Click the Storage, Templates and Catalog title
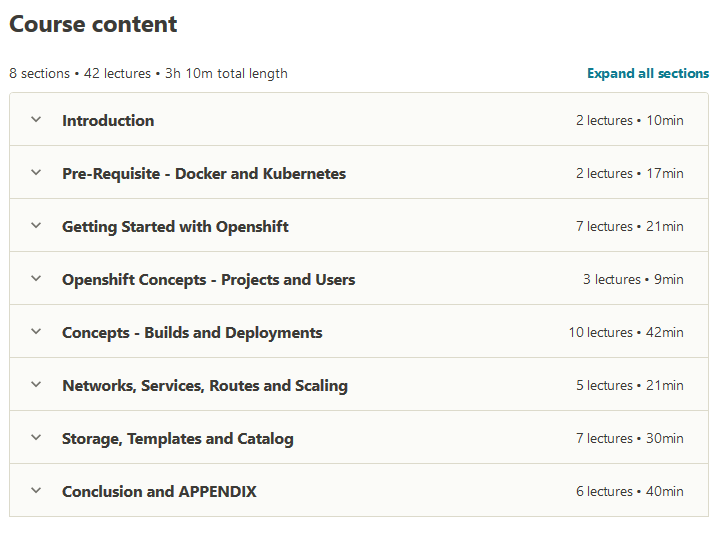This screenshot has width=722, height=534. click(178, 439)
